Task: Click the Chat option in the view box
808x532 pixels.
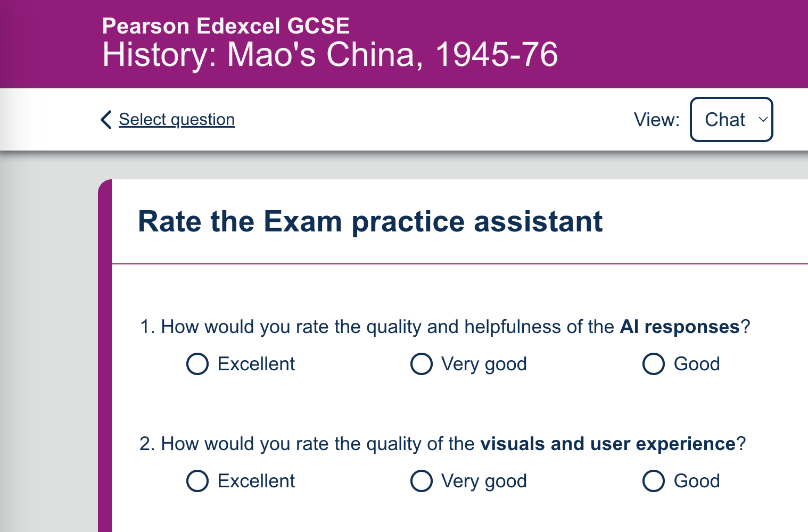Action: (x=724, y=119)
